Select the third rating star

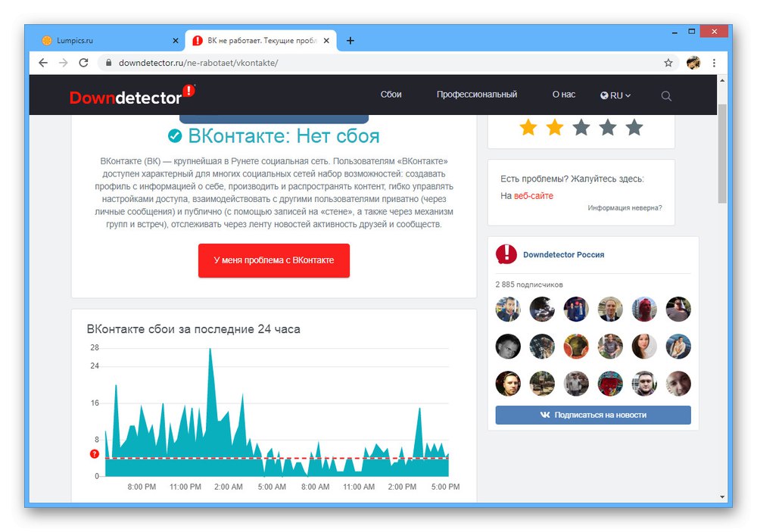pyautogui.click(x=581, y=128)
